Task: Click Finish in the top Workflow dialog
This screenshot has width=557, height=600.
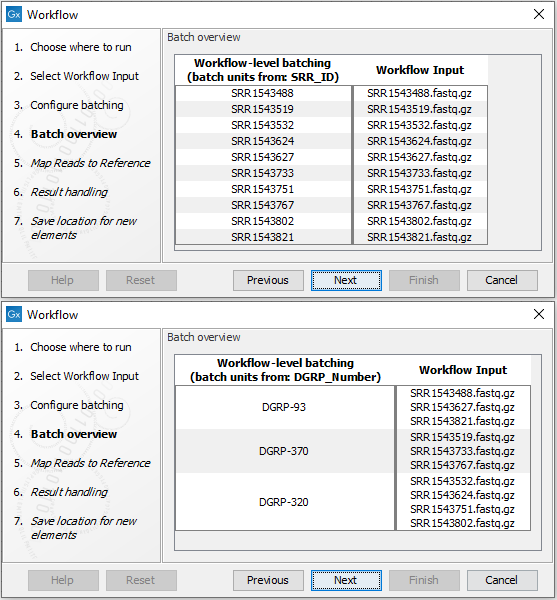Action: click(x=424, y=280)
